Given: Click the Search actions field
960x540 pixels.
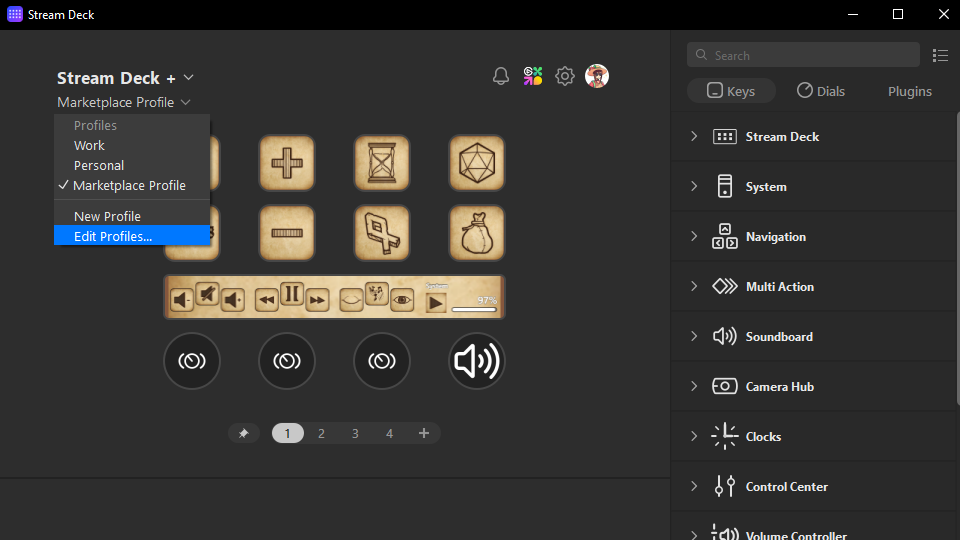Looking at the screenshot, I should tap(803, 56).
